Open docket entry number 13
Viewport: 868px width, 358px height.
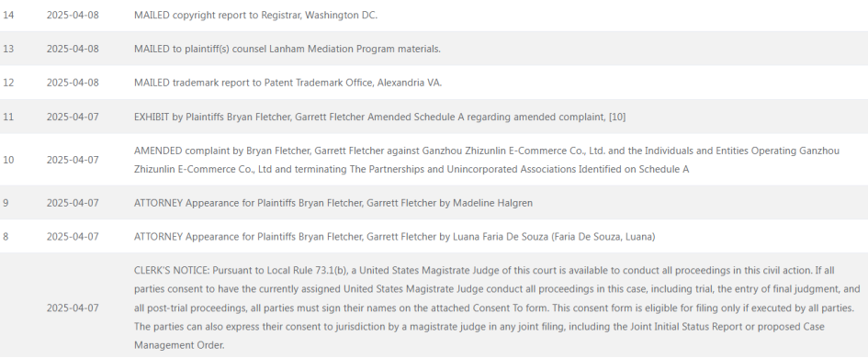tap(8, 49)
